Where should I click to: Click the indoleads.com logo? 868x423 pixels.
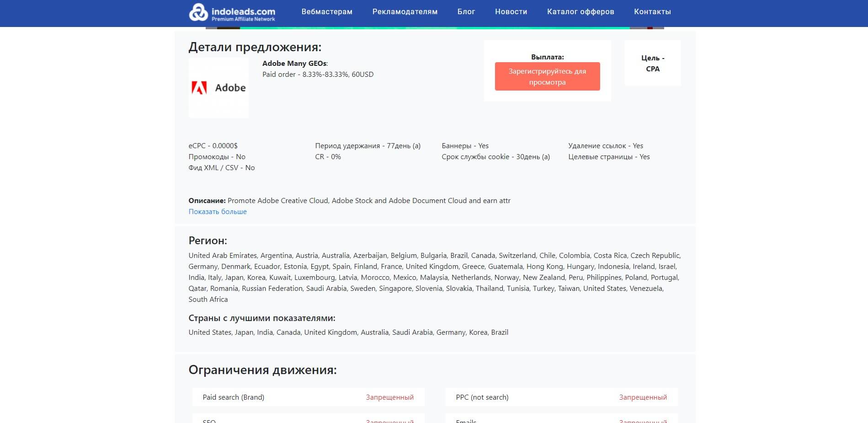click(232, 12)
